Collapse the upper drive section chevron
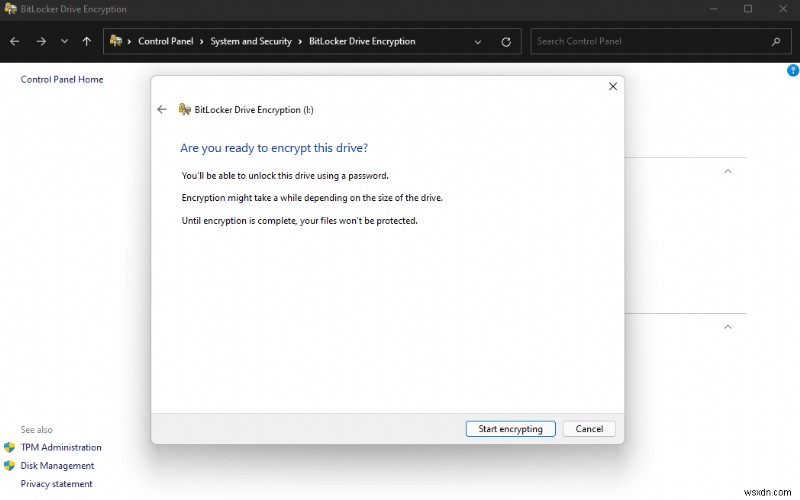Screen dimensions: 800x500 tap(728, 171)
